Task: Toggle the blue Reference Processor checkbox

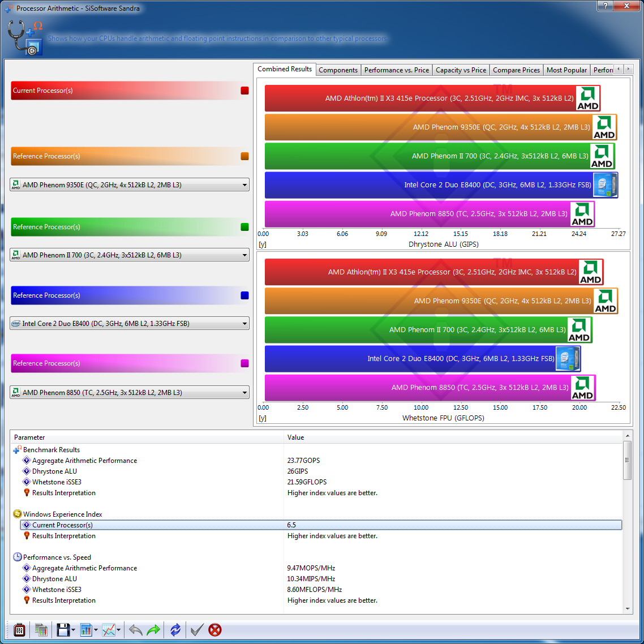Action: click(x=245, y=295)
